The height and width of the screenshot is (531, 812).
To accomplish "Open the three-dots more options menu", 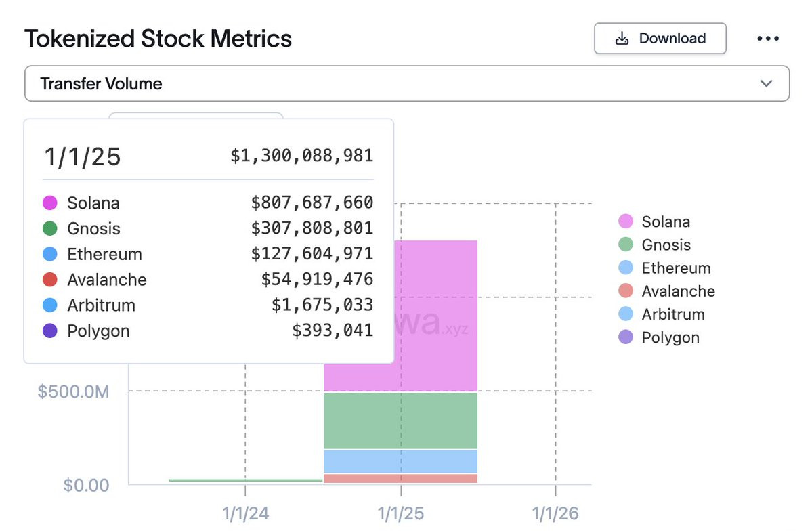I will tap(767, 39).
